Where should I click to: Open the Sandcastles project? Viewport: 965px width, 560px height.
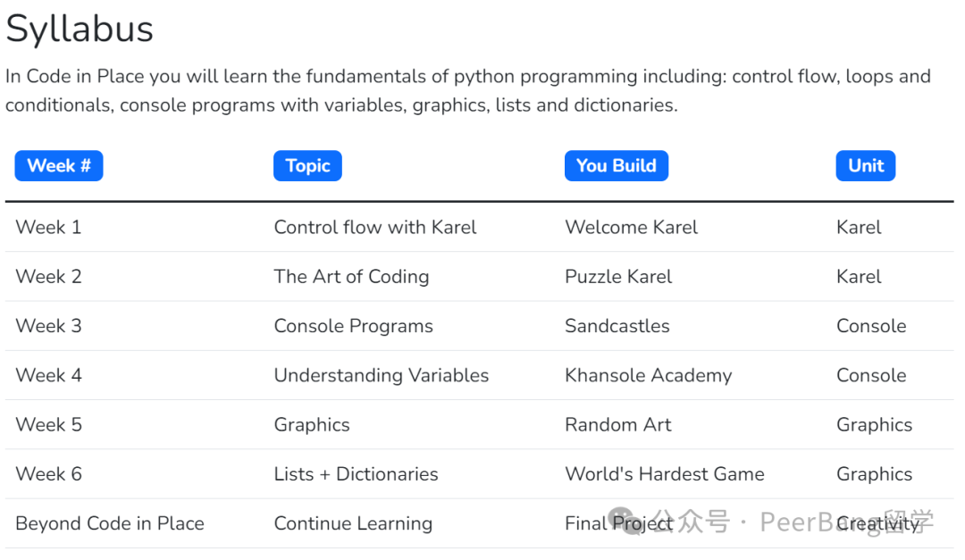[x=617, y=325]
